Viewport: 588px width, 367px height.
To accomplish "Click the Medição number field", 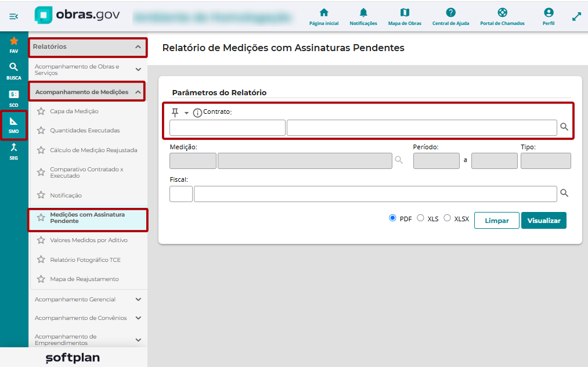I will point(193,161).
